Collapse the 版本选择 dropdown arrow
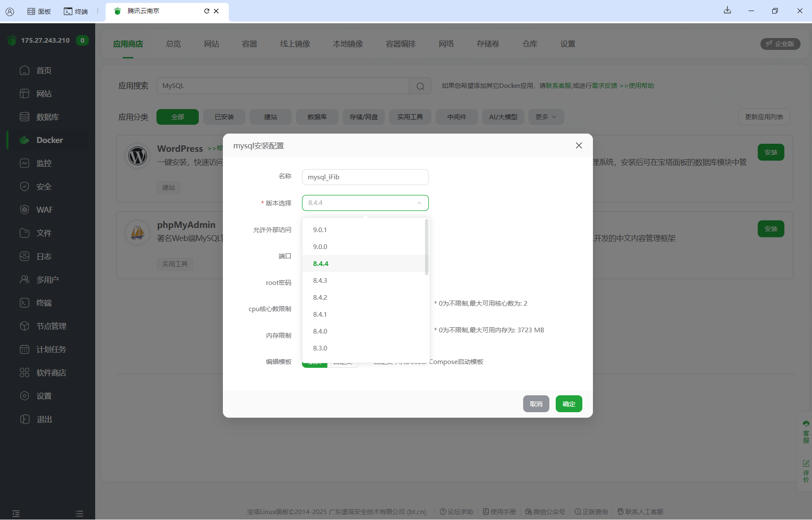This screenshot has height=520, width=812. [x=419, y=203]
